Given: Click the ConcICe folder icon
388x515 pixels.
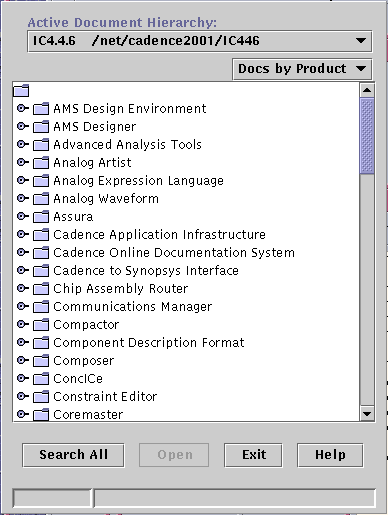Looking at the screenshot, I should point(41,379).
